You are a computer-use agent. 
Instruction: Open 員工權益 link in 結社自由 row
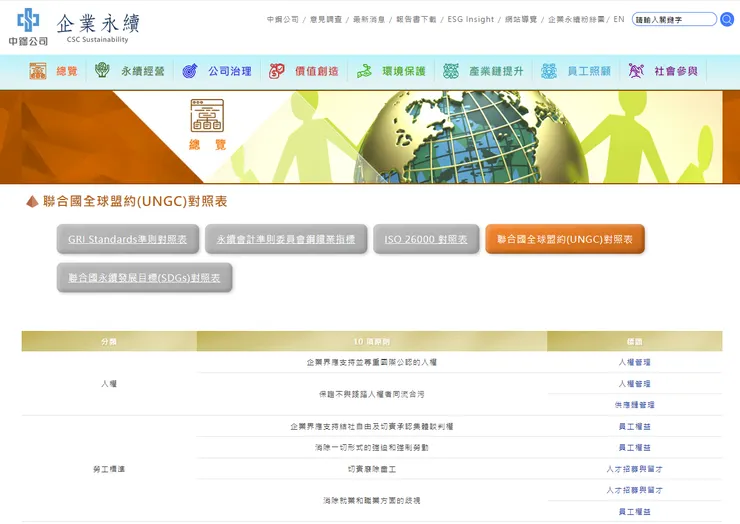(x=634, y=426)
